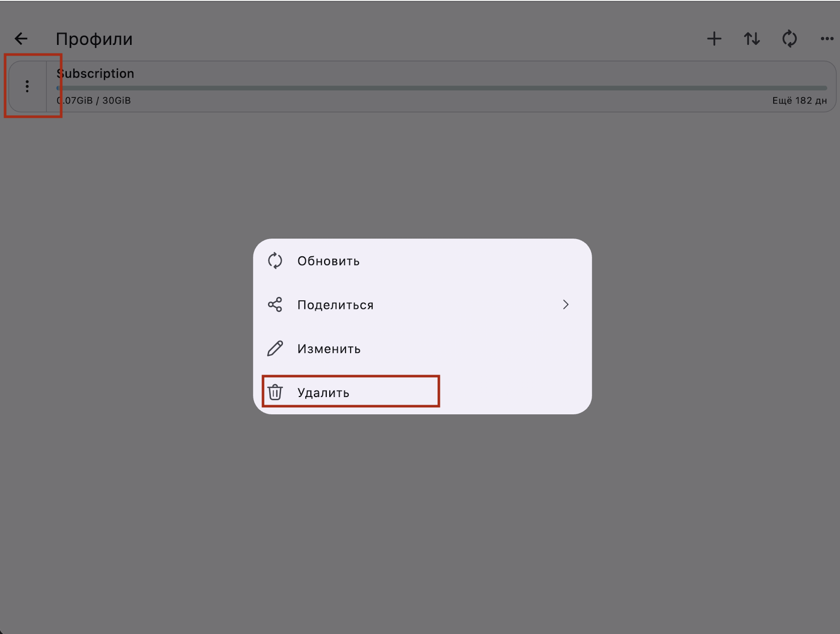Image resolution: width=840 pixels, height=634 pixels.
Task: Click the share icon beside Поделиться
Action: coord(275,305)
